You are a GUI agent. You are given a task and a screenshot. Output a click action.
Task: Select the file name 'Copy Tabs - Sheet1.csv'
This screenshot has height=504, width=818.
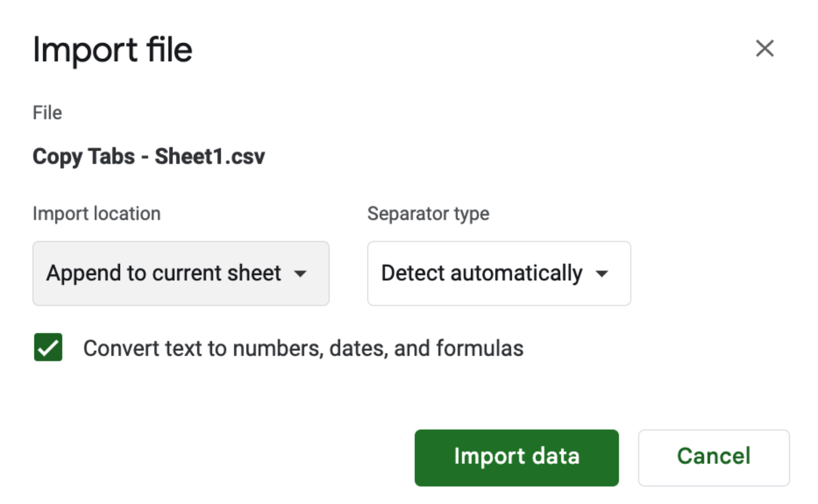(149, 156)
